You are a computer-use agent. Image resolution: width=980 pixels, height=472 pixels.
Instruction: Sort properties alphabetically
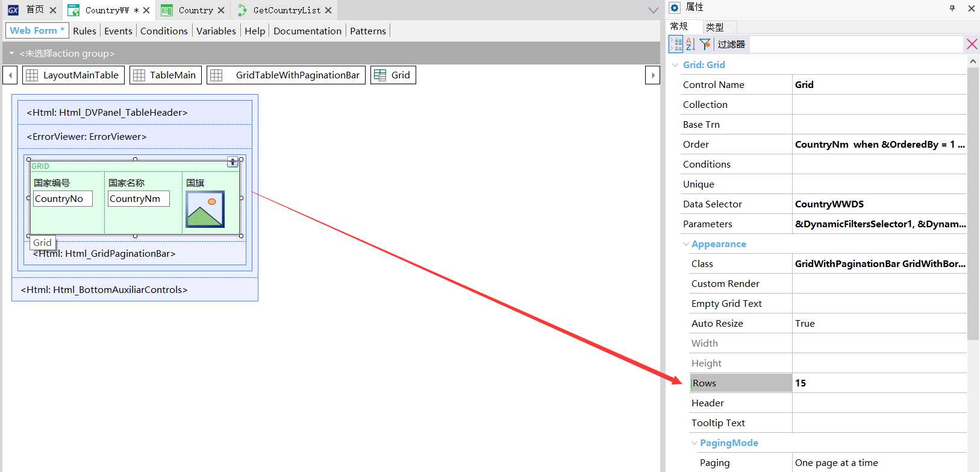tap(690, 44)
